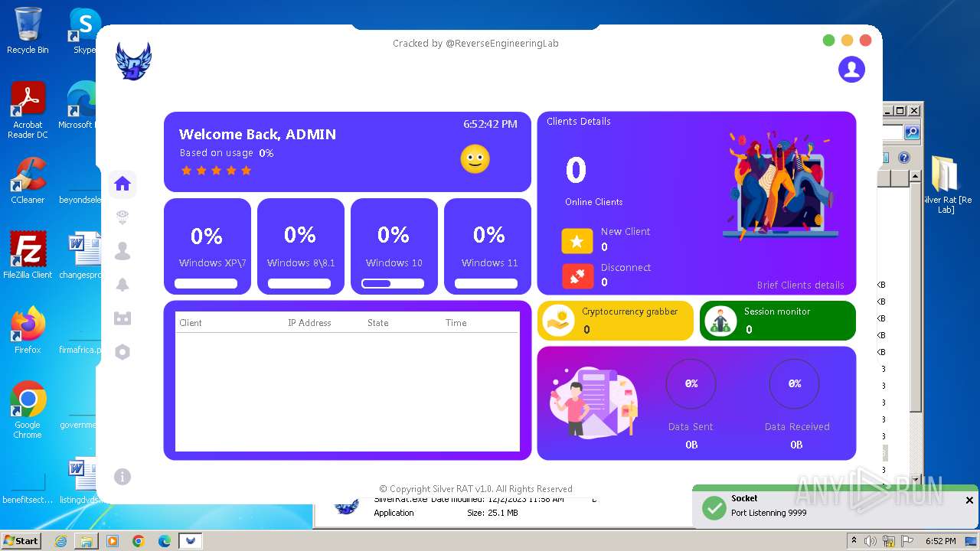The width and height of the screenshot is (980, 551).
Task: Click the Client column header
Action: coord(191,323)
